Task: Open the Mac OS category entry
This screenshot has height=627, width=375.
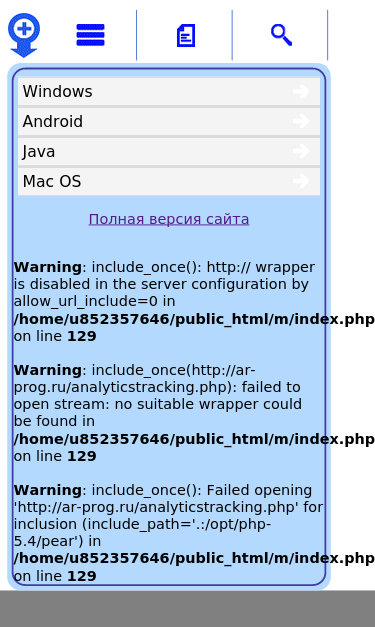Action: pyautogui.click(x=169, y=182)
